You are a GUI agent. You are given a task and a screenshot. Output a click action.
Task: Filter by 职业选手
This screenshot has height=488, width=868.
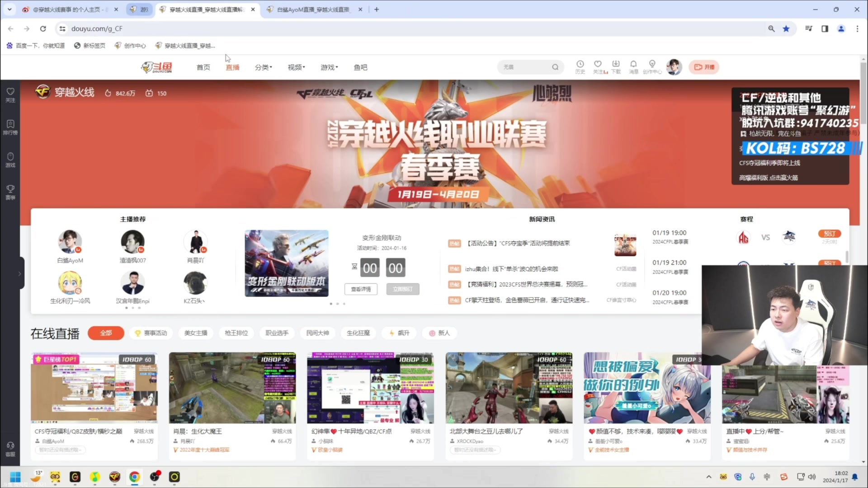277,333
